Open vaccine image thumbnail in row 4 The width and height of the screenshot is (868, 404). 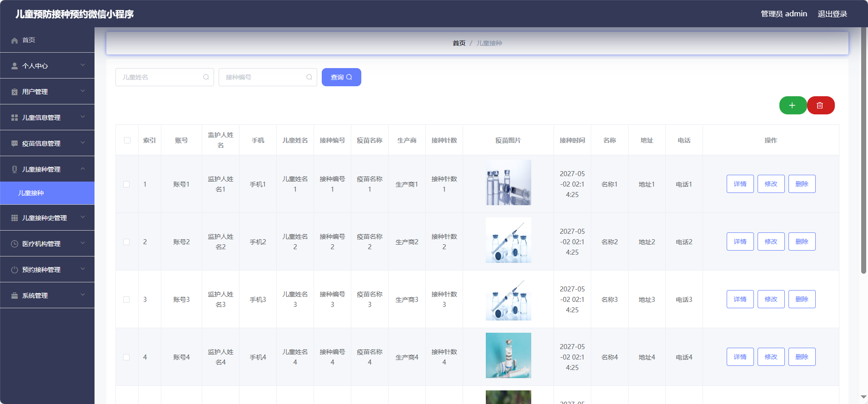(x=509, y=355)
